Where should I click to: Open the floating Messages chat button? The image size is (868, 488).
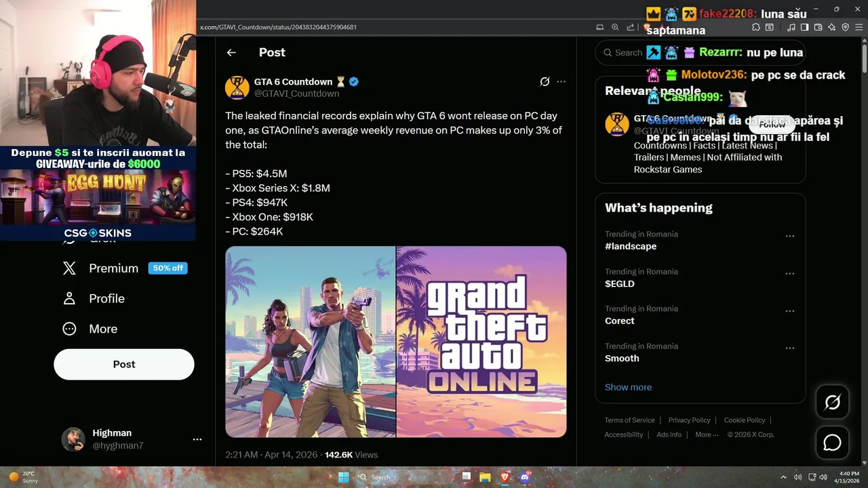(833, 443)
